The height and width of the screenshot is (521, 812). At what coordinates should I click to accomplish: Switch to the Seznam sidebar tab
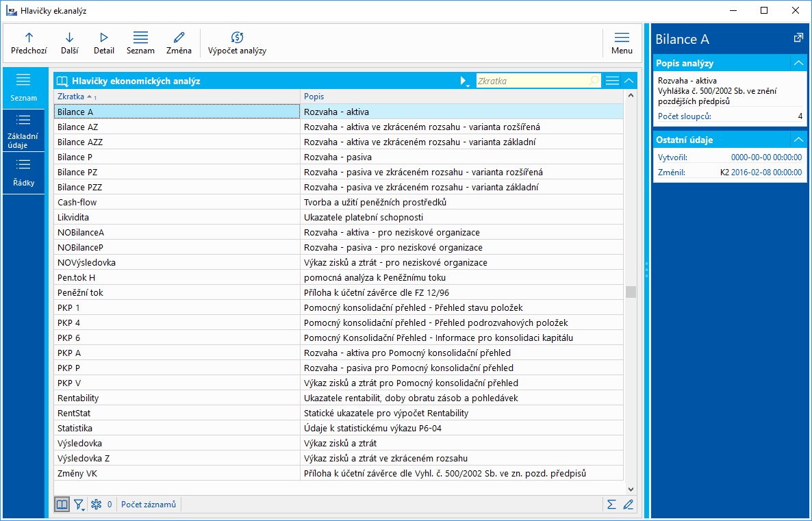click(24, 88)
